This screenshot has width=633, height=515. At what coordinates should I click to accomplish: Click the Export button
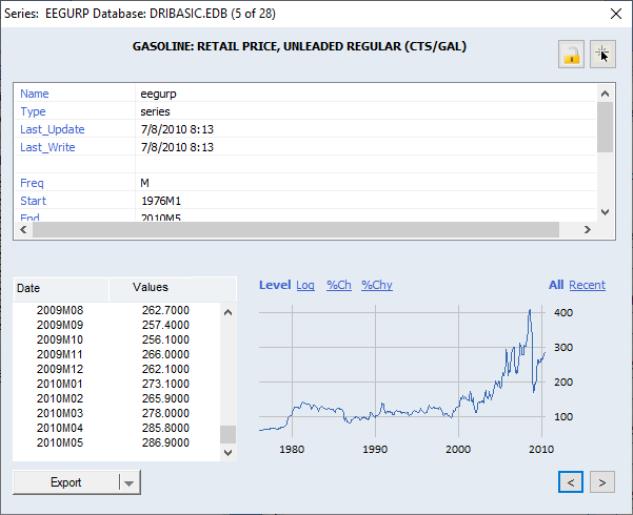[66, 482]
